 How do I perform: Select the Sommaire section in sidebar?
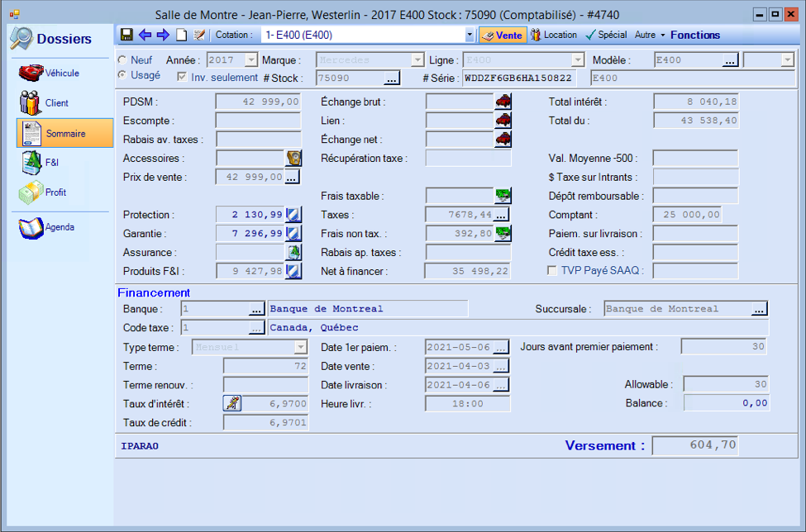pos(64,133)
